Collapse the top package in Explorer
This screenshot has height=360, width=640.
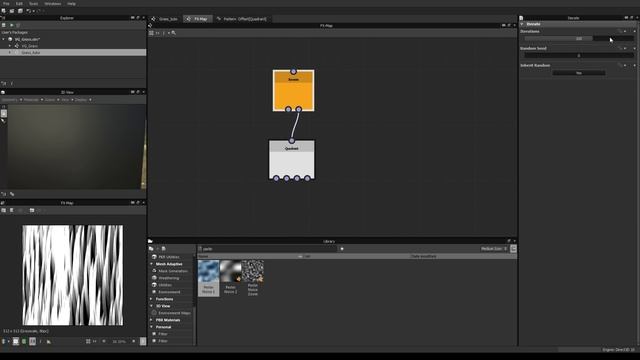pyautogui.click(x=4, y=39)
